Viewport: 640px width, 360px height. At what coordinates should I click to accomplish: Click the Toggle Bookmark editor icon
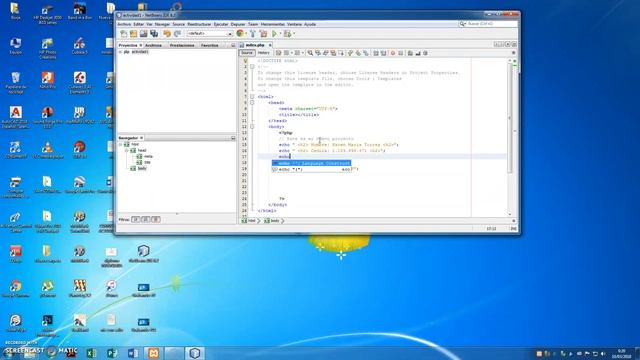click(x=366, y=53)
